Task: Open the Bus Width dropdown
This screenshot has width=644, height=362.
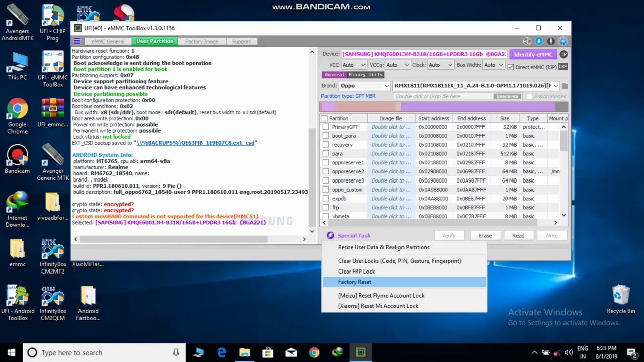Action: [x=493, y=65]
